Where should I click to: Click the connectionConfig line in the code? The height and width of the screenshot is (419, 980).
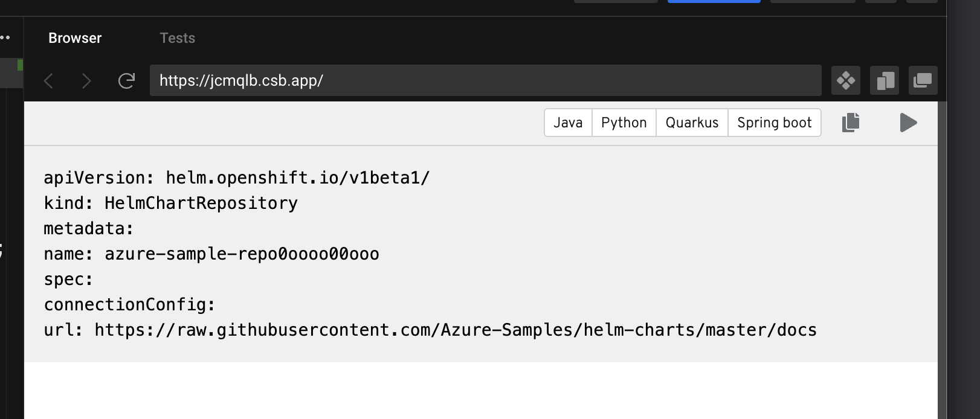pyautogui.click(x=129, y=304)
